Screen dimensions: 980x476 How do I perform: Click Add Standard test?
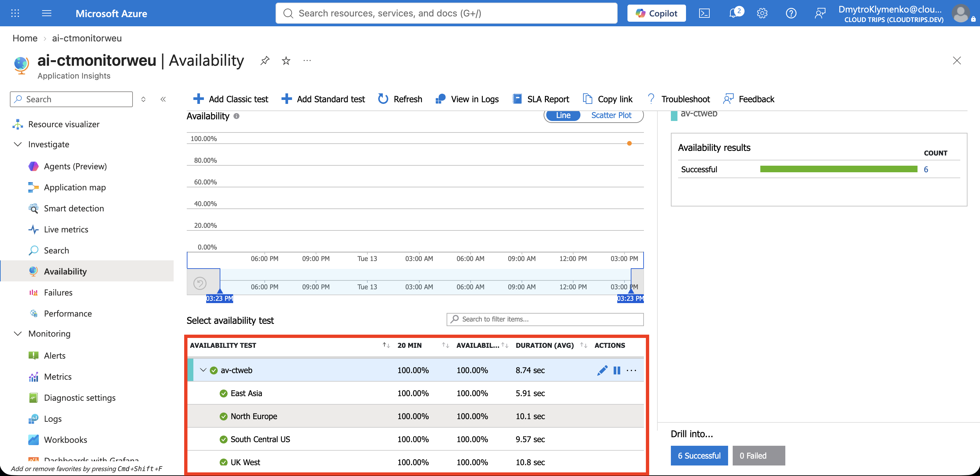pos(323,99)
